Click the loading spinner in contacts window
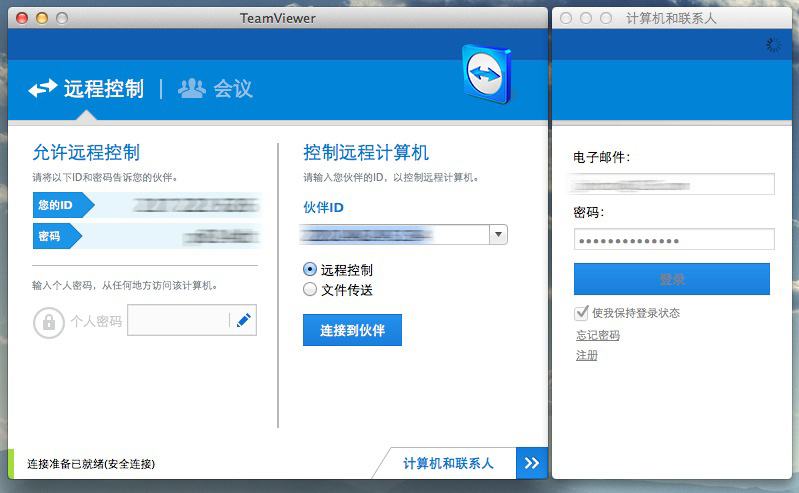This screenshot has width=799, height=493. [773, 45]
